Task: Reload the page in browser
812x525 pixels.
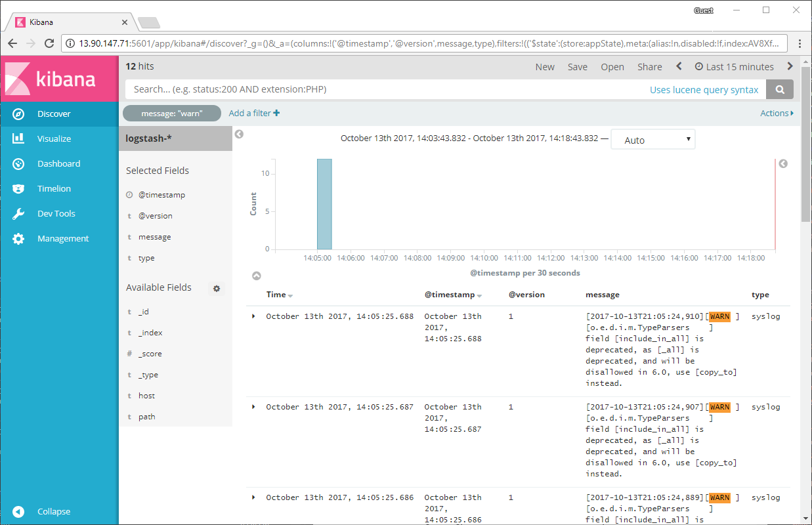Action: pos(49,43)
